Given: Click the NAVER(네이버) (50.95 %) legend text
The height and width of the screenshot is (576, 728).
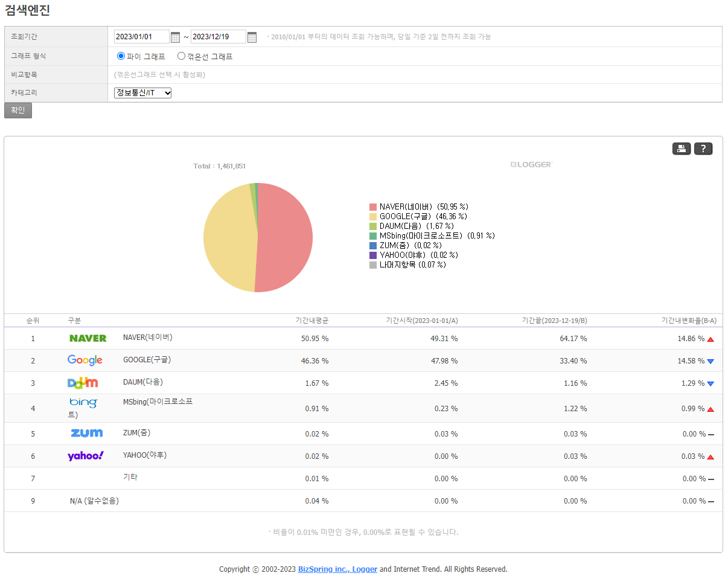Looking at the screenshot, I should click(424, 207).
